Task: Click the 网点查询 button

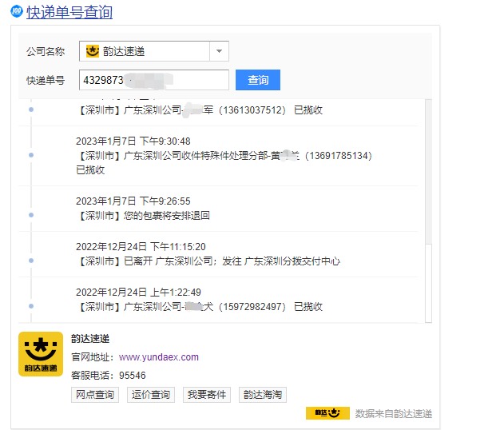Action: pos(95,395)
